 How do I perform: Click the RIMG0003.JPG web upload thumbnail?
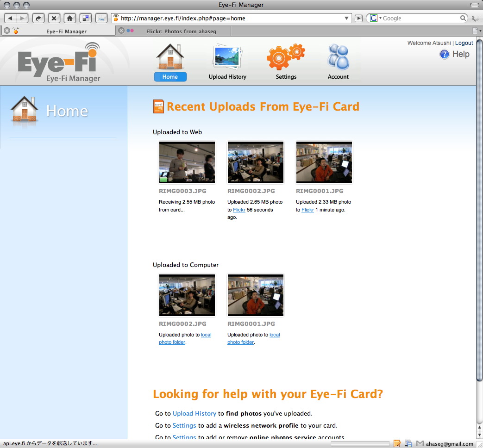tap(187, 162)
